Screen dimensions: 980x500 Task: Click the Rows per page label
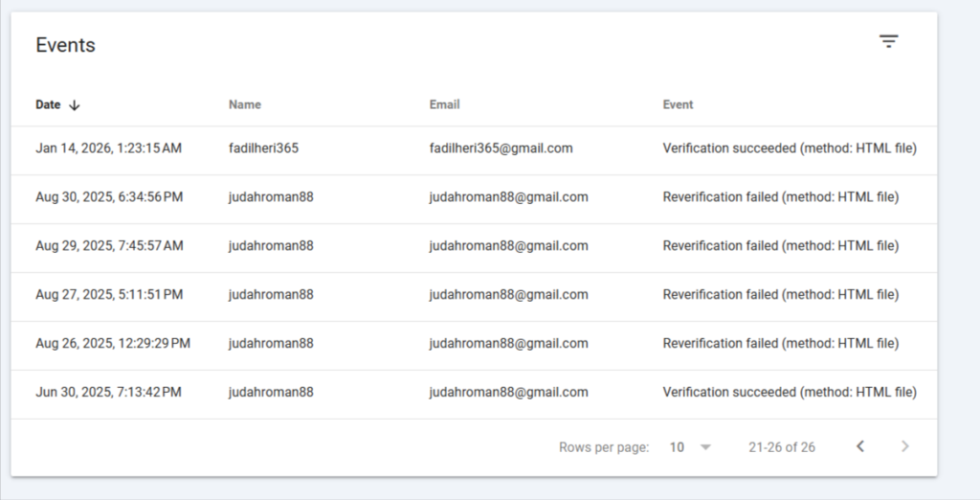click(x=604, y=447)
